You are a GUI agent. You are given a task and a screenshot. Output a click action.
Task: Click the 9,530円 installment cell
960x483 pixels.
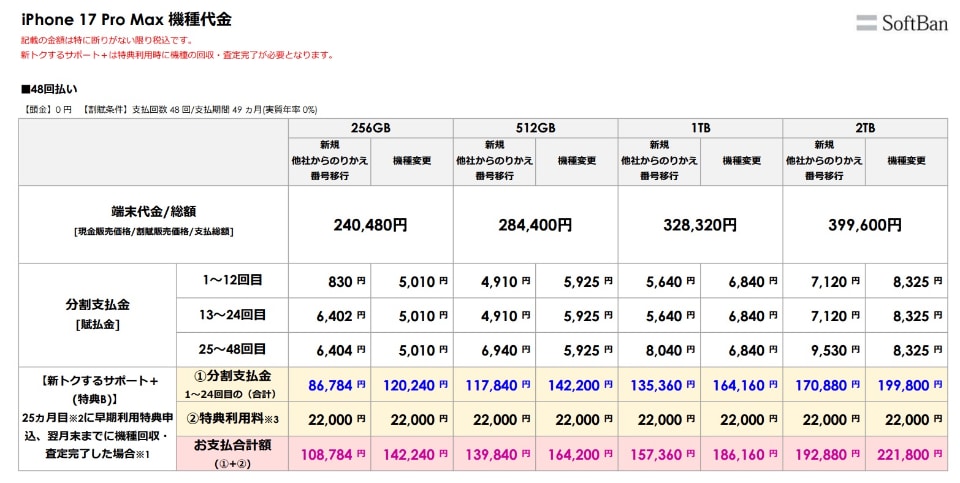tap(824, 350)
